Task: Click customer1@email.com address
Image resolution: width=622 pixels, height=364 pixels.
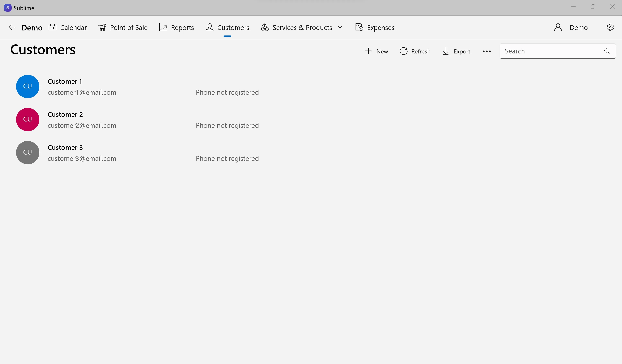Action: click(82, 92)
